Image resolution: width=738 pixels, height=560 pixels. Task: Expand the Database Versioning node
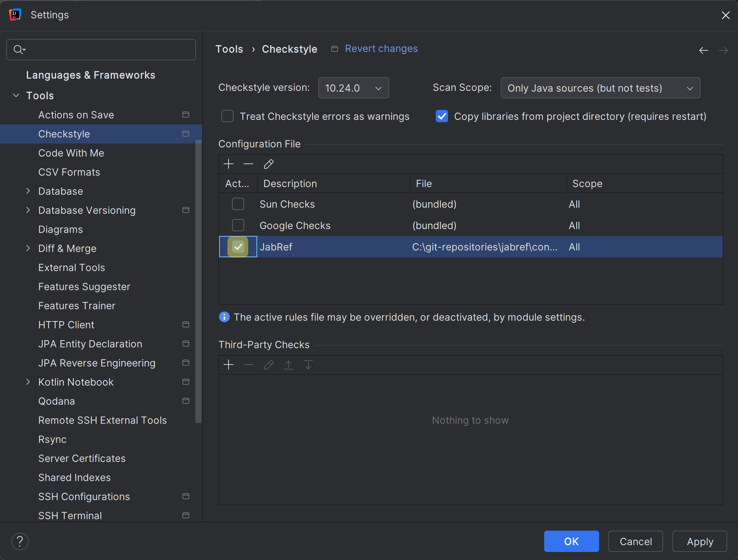pyautogui.click(x=28, y=210)
